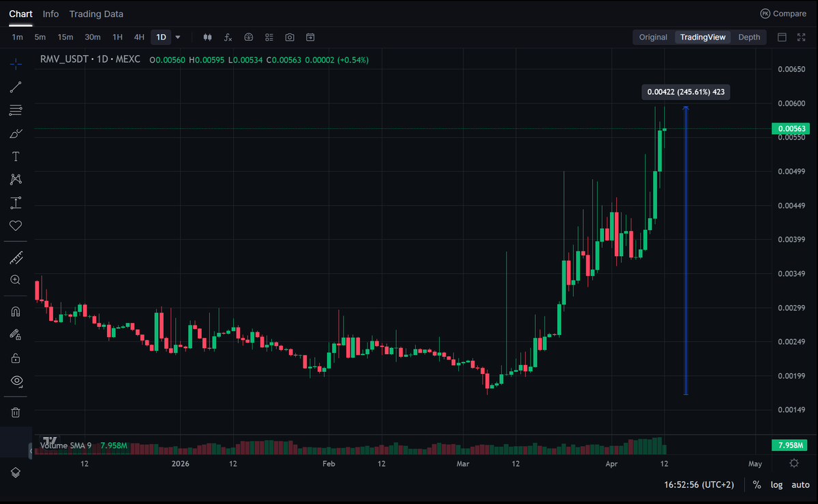This screenshot has width=818, height=504.
Task: Toggle magnet snap mode
Action: tap(15, 311)
